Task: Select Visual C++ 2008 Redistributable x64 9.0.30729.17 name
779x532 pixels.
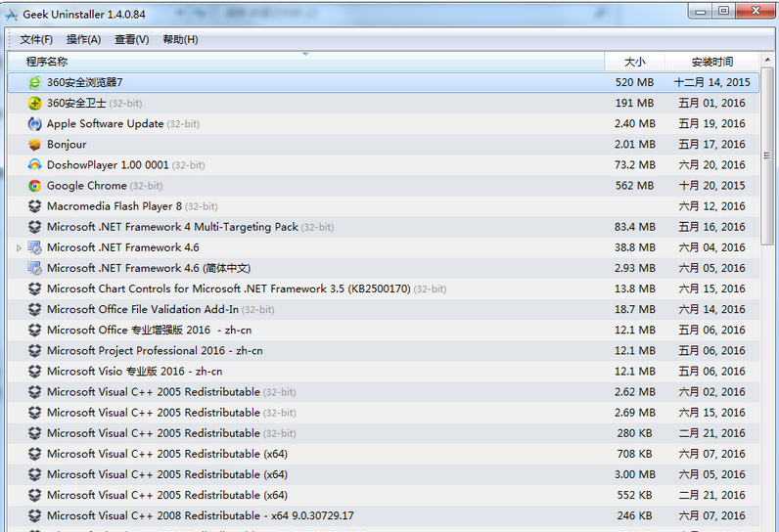Action: [x=201, y=515]
